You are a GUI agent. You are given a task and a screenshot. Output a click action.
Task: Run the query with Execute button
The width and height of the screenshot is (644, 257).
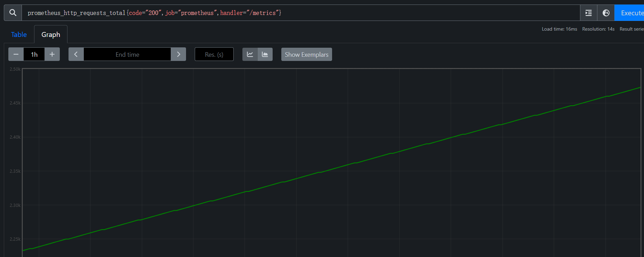(x=631, y=13)
